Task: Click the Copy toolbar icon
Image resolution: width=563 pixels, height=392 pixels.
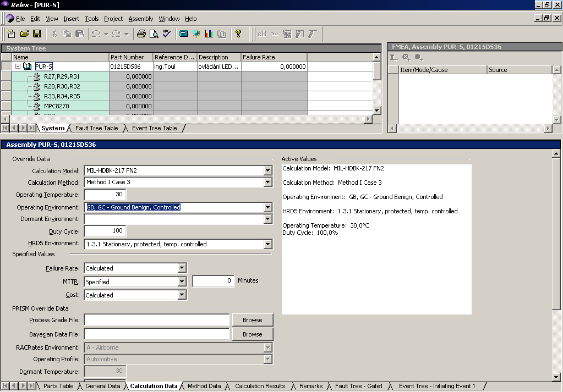Action: (67, 34)
